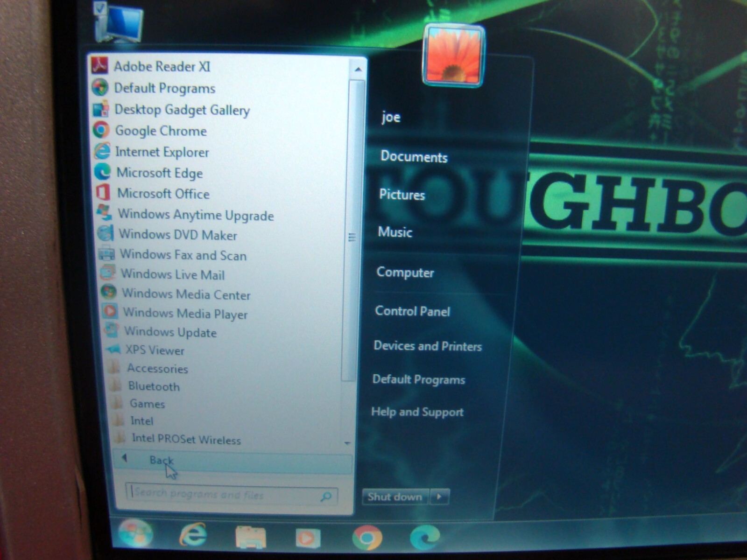Open Internet Explorer list icon
Image resolution: width=747 pixels, height=560 pixels.
click(102, 151)
